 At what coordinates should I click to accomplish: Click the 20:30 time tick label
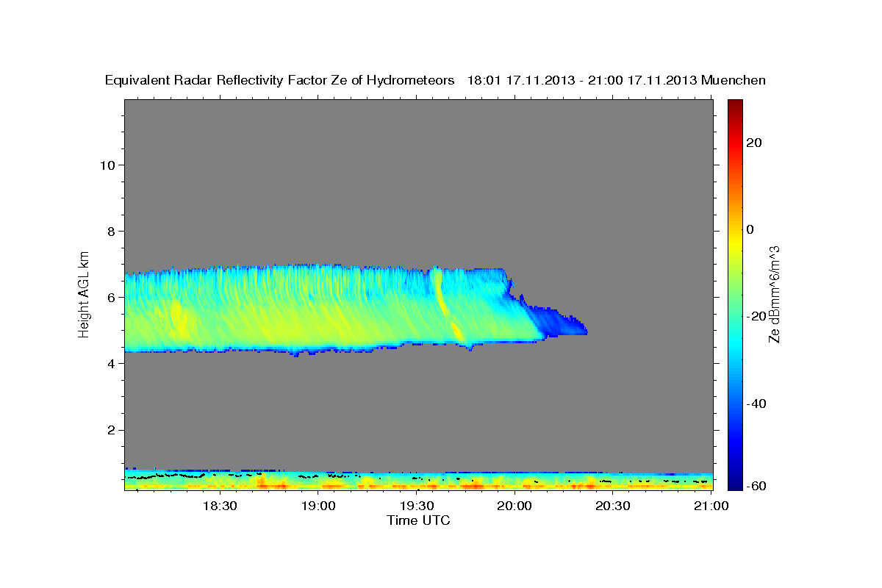612,506
